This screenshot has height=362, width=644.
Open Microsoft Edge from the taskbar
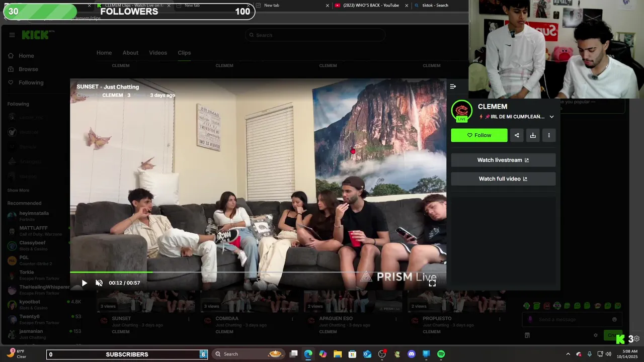point(308,354)
